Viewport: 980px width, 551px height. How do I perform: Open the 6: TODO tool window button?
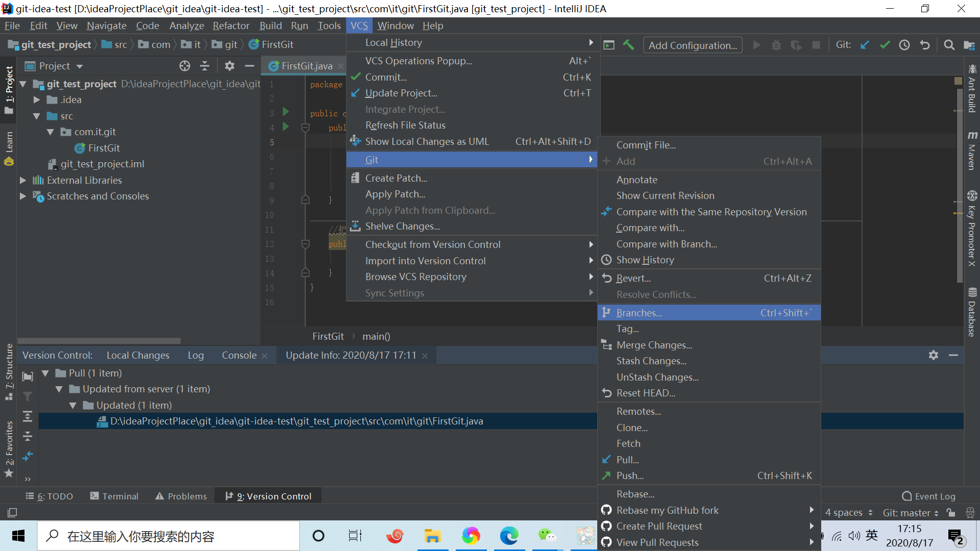50,496
